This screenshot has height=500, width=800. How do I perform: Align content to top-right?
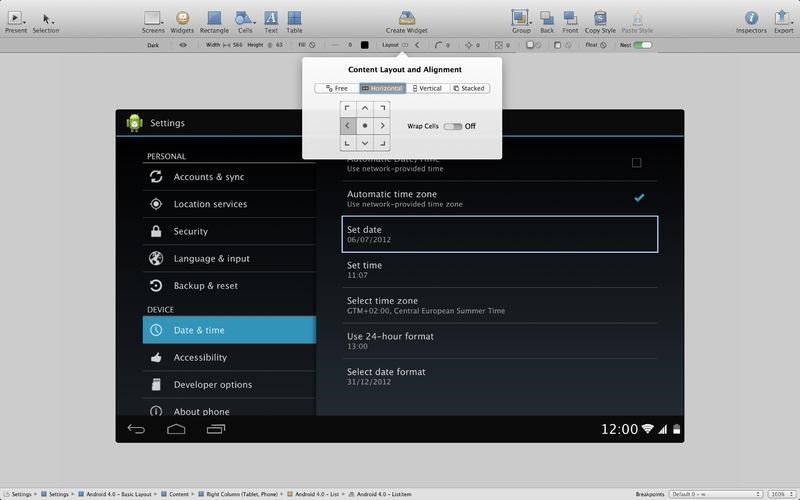(382, 108)
